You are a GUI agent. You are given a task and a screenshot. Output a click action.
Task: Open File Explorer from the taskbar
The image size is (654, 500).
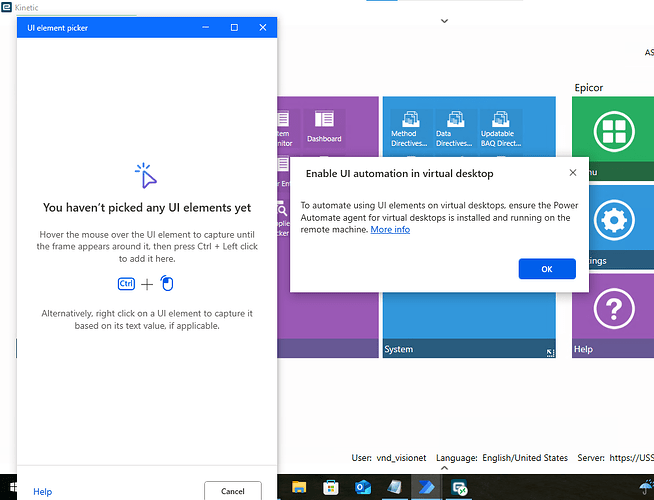299,487
